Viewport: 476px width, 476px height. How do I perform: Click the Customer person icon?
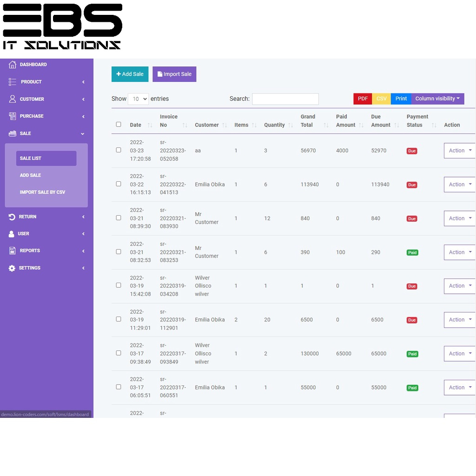click(12, 99)
